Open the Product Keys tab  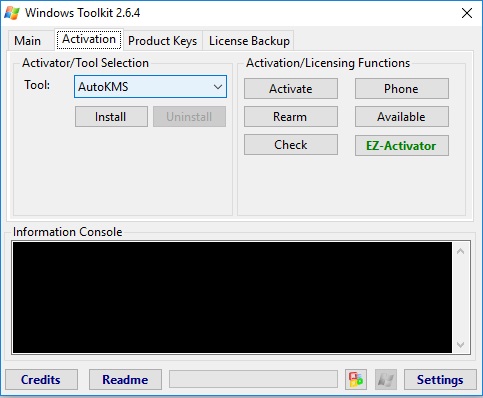(162, 41)
